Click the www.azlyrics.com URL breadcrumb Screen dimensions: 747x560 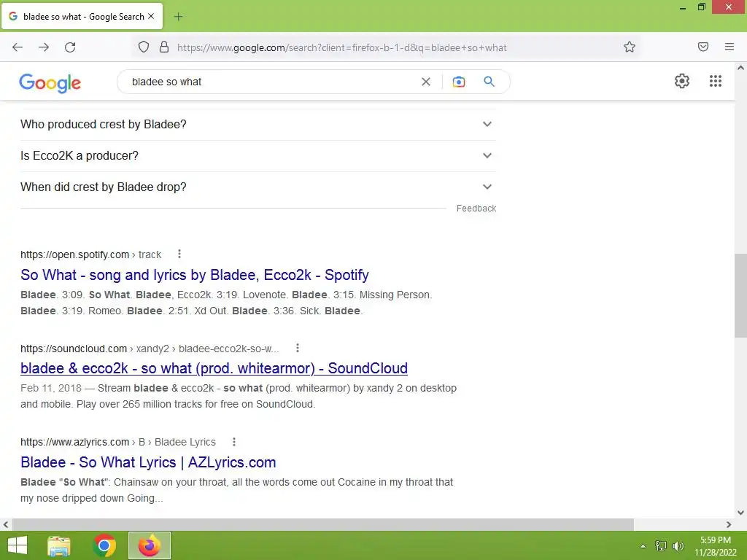[117, 442]
